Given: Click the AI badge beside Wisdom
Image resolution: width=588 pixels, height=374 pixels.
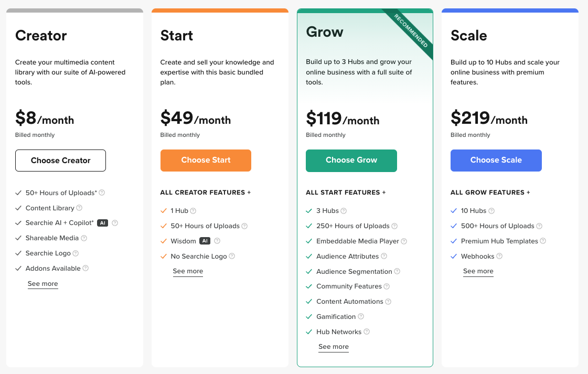Looking at the screenshot, I should tap(205, 241).
